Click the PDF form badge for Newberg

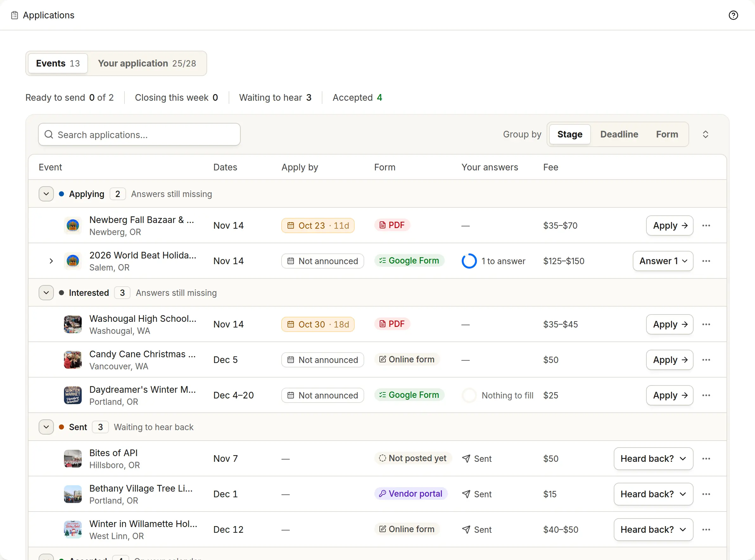(x=392, y=225)
